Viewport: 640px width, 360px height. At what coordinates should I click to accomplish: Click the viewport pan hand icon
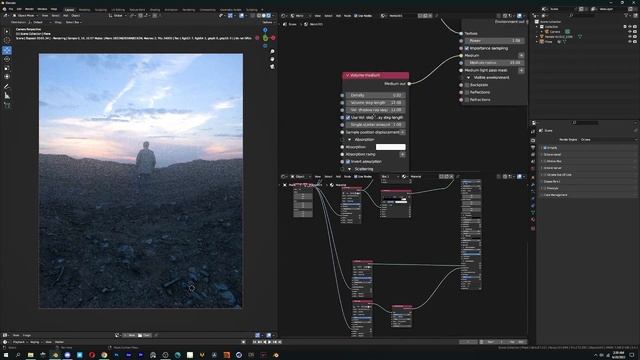(x=272, y=59)
